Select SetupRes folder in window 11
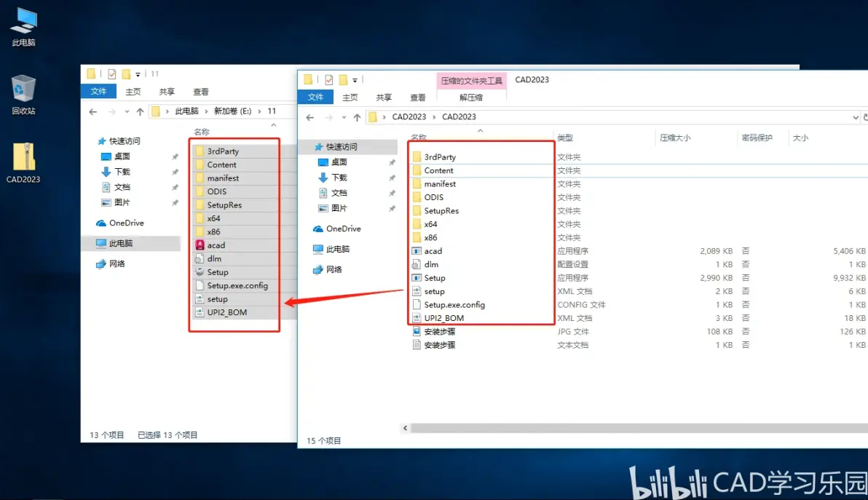Screen dimensions: 868x500 click(x=224, y=205)
